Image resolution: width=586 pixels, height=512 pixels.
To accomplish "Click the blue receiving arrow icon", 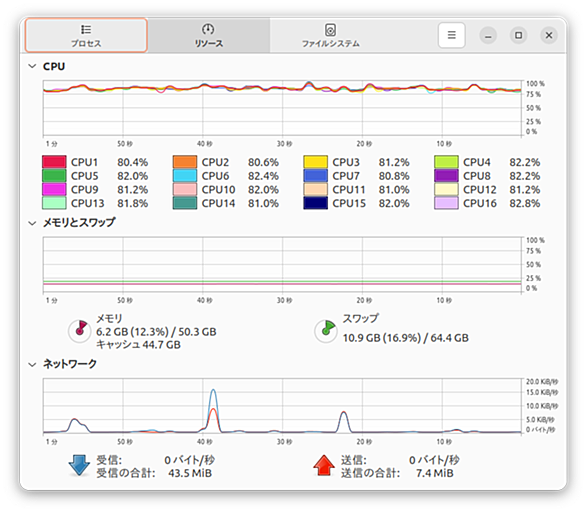I will (79, 465).
